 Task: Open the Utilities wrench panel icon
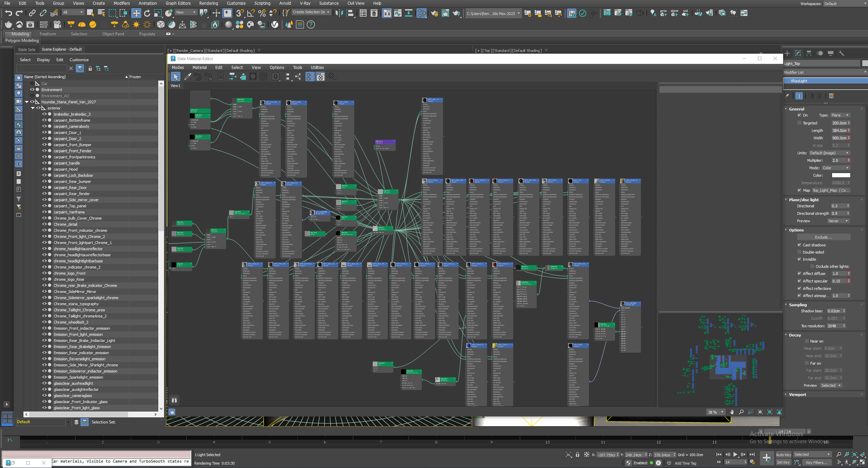tap(842, 53)
